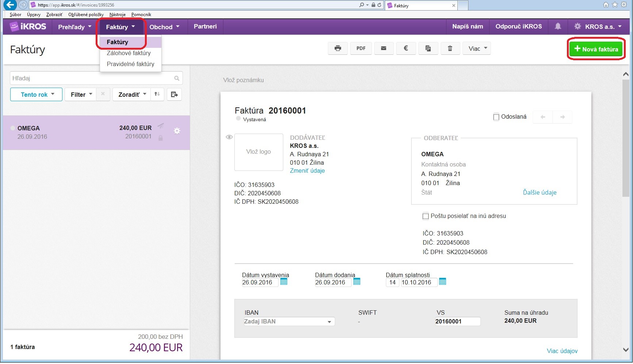The width and height of the screenshot is (633, 364).
Task: Open notifications bell icon
Action: [x=558, y=26]
